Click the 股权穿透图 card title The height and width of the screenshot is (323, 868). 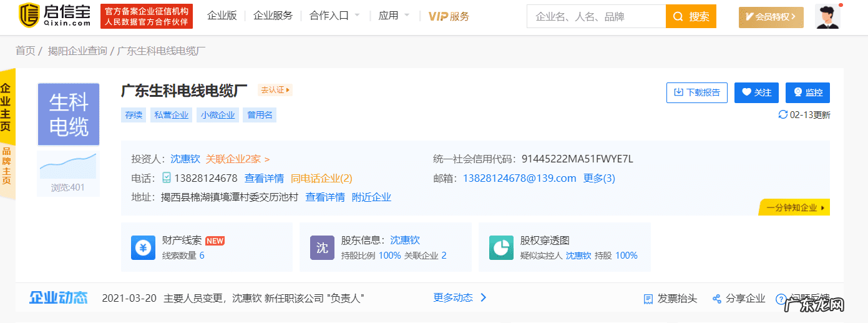point(545,240)
